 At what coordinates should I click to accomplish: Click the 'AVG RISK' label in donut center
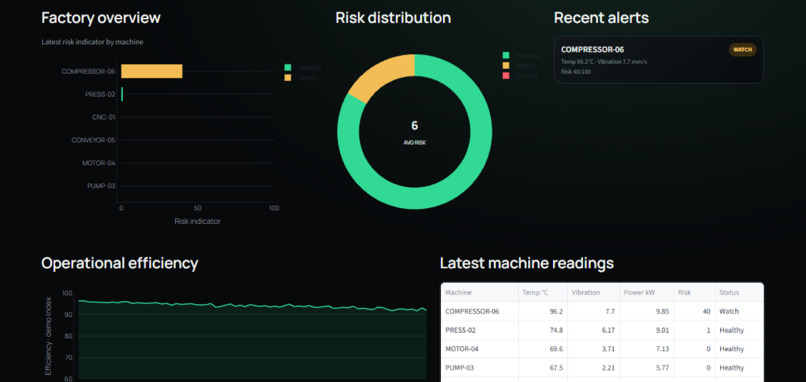coord(414,142)
